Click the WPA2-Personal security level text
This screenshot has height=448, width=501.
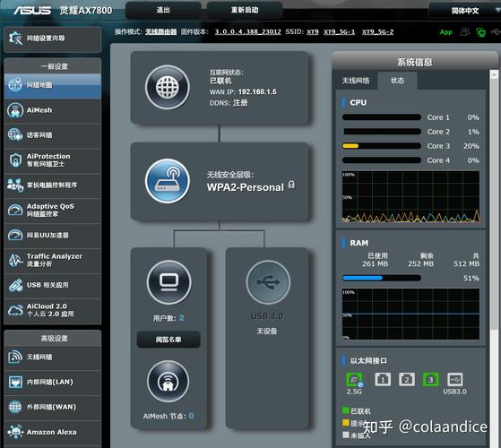(x=245, y=187)
